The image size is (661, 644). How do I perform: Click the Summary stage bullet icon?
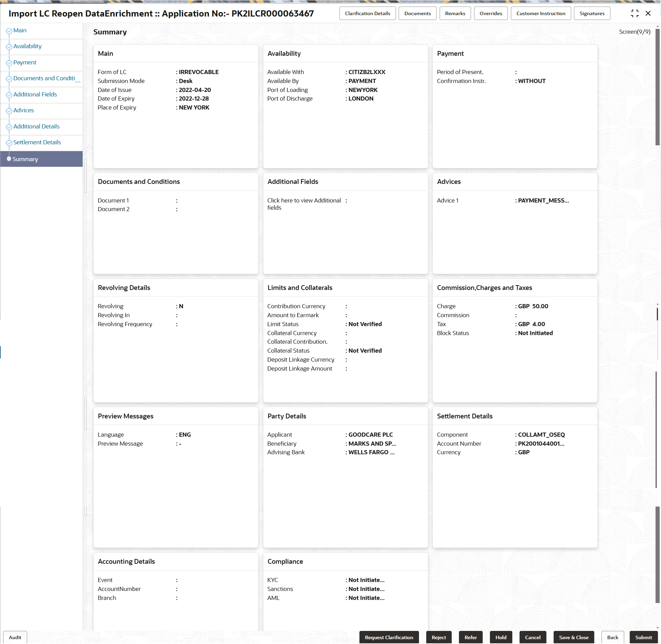click(x=9, y=159)
